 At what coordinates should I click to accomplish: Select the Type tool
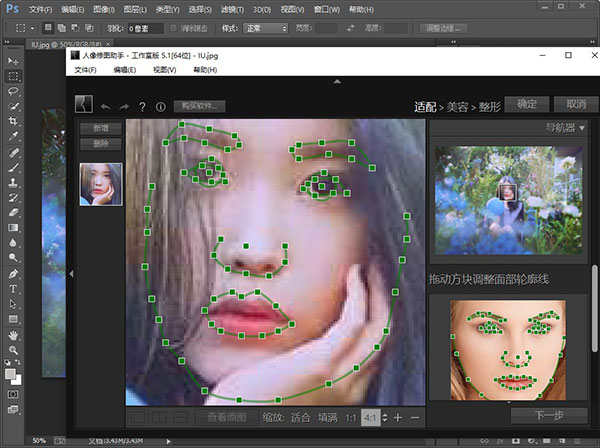14,288
